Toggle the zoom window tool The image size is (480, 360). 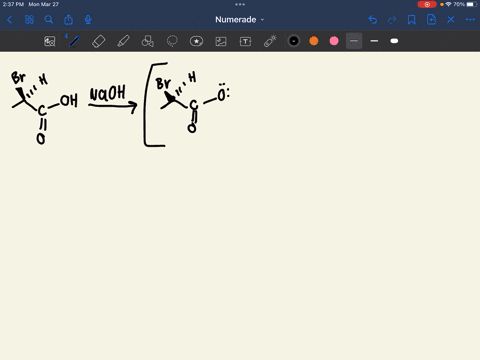50,41
